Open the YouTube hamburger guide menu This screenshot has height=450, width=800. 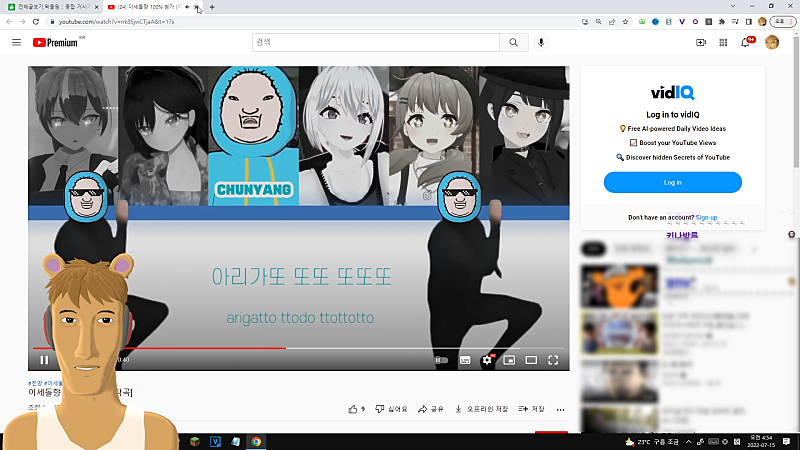(x=16, y=42)
